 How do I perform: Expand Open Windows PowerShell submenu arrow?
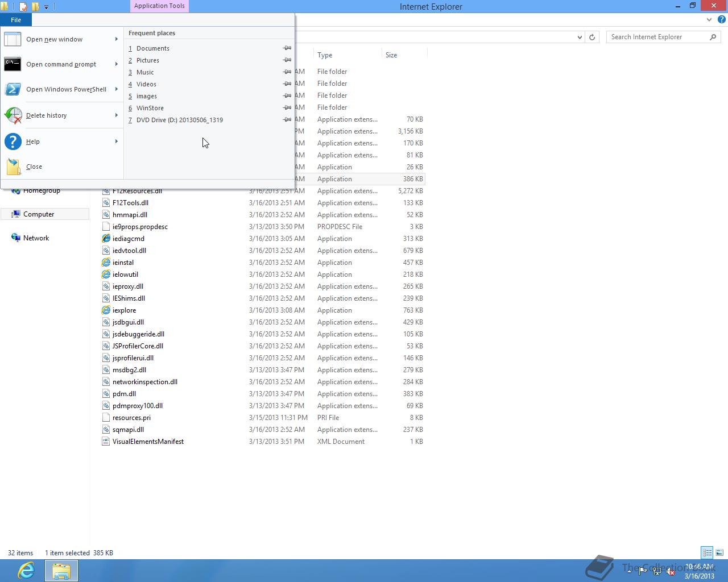[117, 89]
